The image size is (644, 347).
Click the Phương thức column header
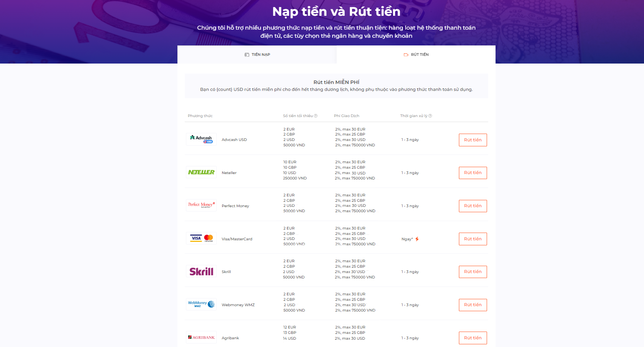200,116
